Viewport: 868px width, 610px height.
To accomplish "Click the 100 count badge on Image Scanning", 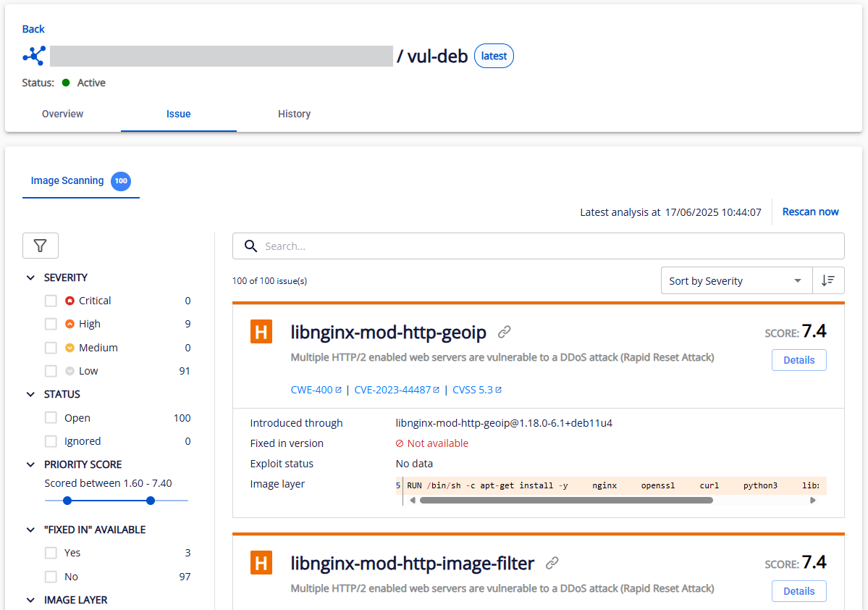I will (x=121, y=180).
